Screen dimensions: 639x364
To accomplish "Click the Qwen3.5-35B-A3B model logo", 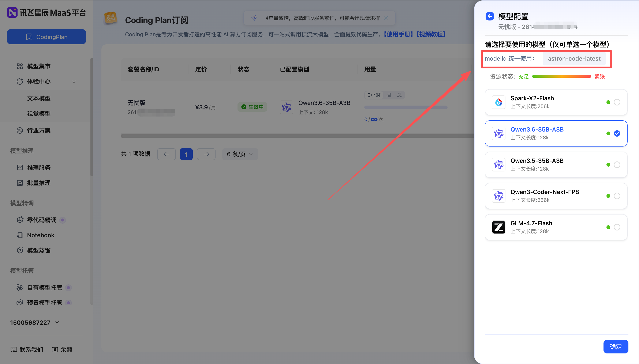I will 498,165.
